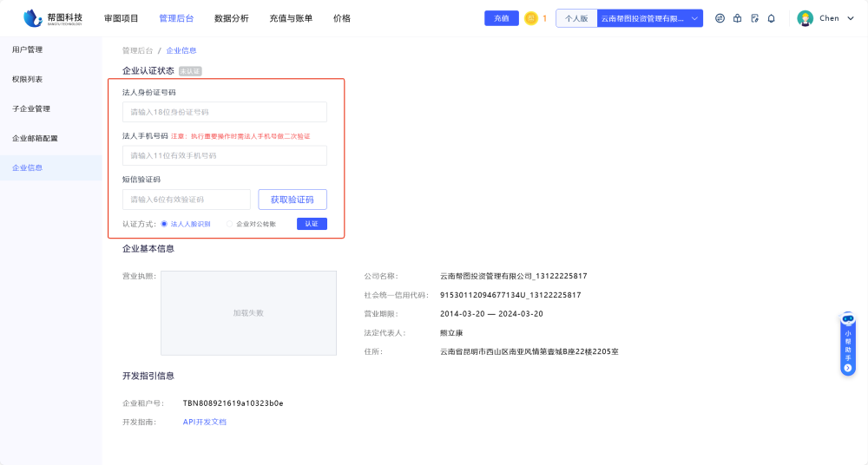Viewport: 868px width, 465px height.
Task: Select 企业对公转账 authentication method
Action: [230, 224]
